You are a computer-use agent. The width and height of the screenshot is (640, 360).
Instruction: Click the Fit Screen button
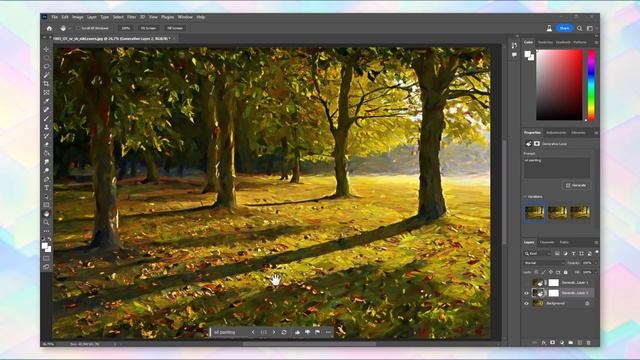149,28
